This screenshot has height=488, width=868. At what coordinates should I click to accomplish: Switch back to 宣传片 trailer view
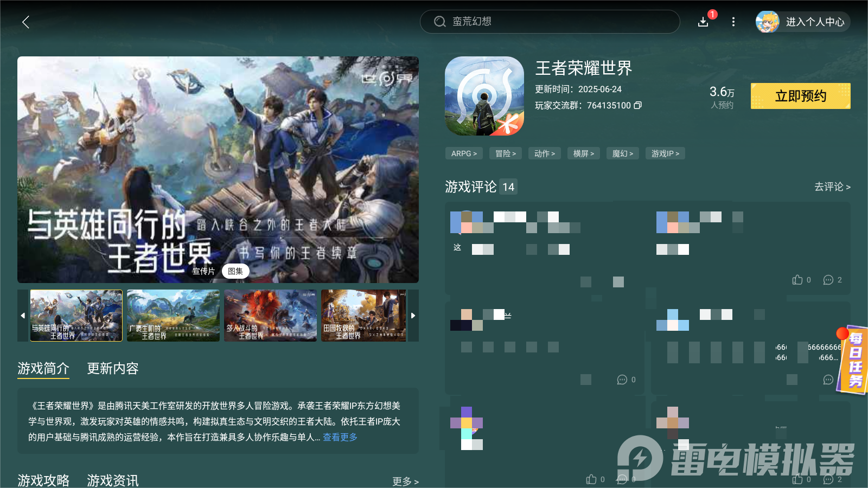click(202, 271)
